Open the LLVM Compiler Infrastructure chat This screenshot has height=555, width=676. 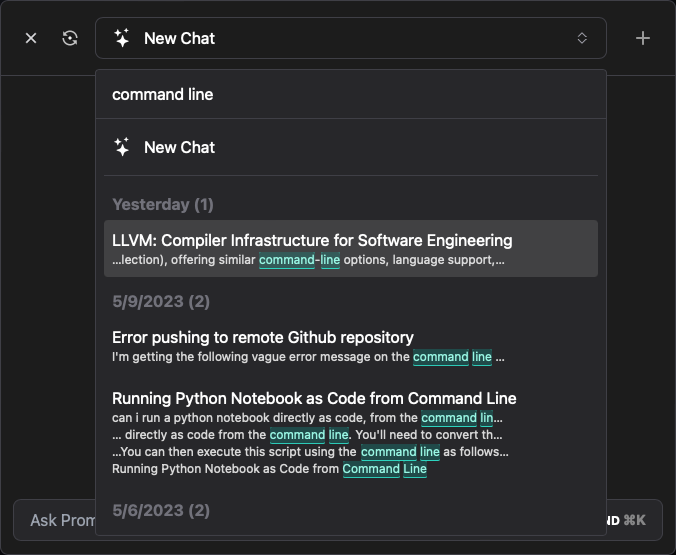click(312, 240)
